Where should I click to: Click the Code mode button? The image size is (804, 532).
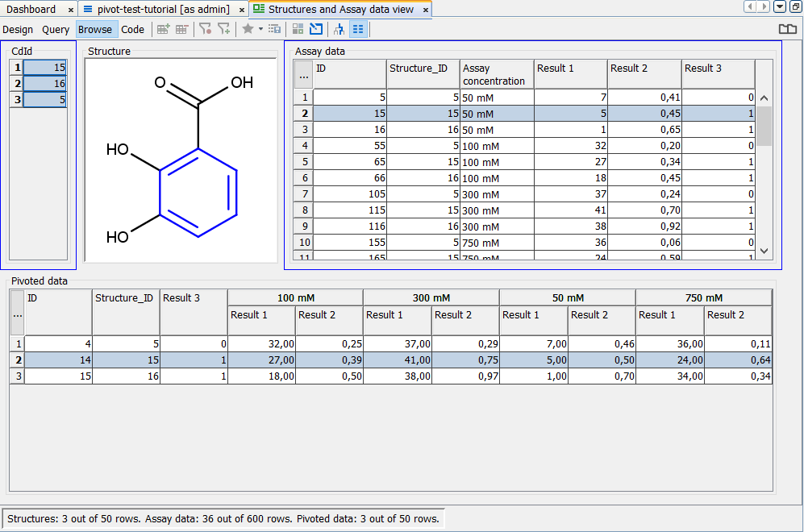132,30
